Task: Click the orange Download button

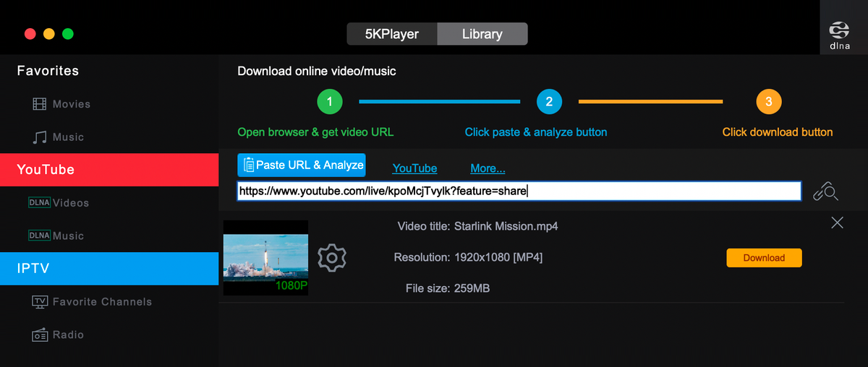Action: coord(764,258)
